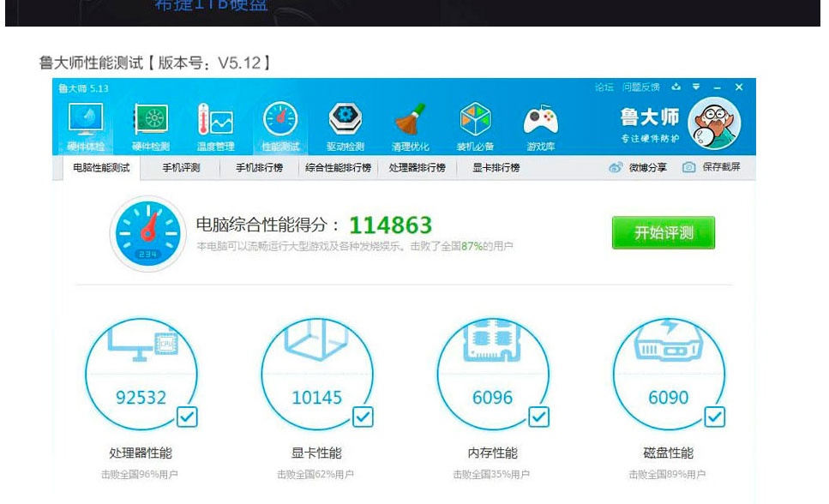Click the disk circle showing 6090

coord(669,374)
